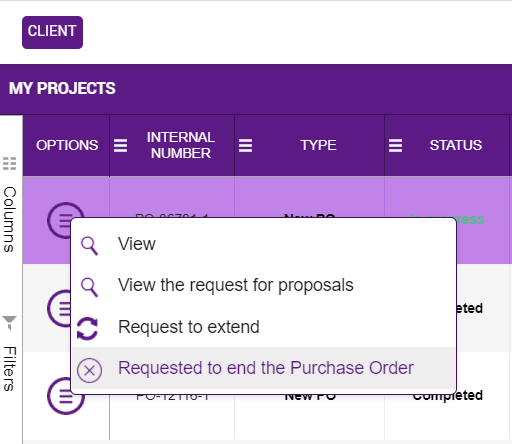Screen dimensions: 512x444
Task: Sort by the TYPE column header
Action: [318, 145]
